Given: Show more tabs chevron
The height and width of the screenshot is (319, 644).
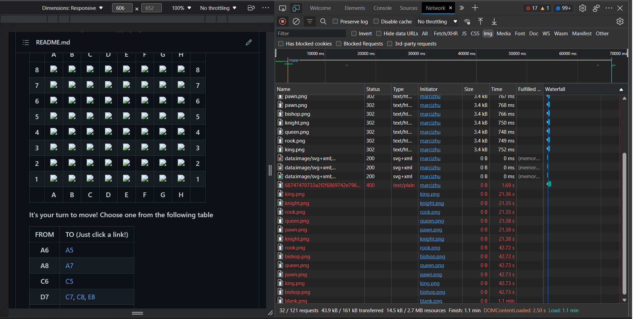Looking at the screenshot, I should (462, 8).
